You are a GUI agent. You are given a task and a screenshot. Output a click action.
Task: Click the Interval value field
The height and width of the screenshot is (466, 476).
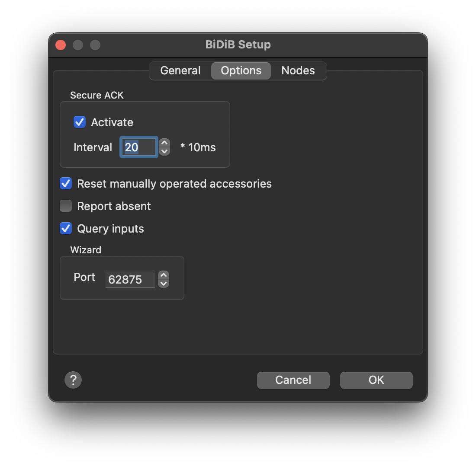coord(138,147)
